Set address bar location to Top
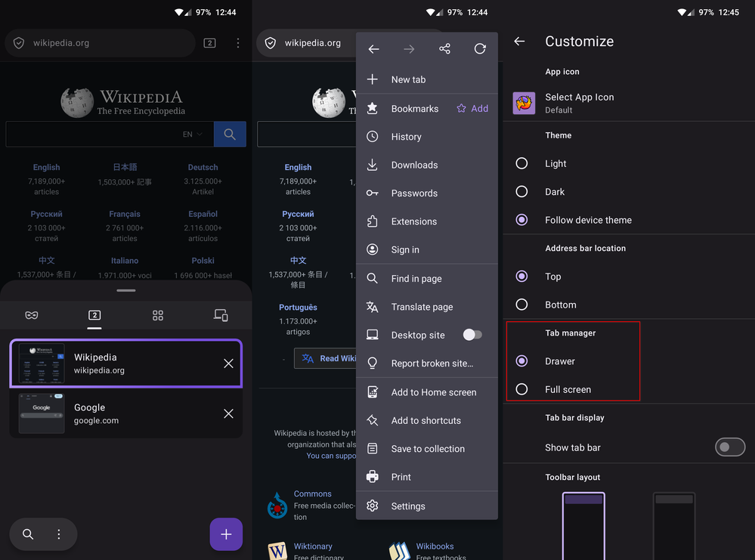Image resolution: width=755 pixels, height=560 pixels. (521, 277)
